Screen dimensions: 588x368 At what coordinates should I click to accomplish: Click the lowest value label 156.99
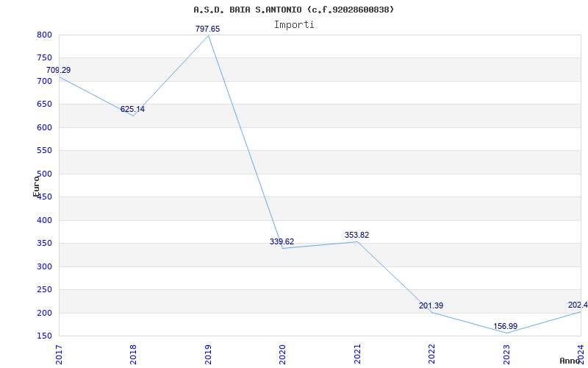[x=505, y=326]
